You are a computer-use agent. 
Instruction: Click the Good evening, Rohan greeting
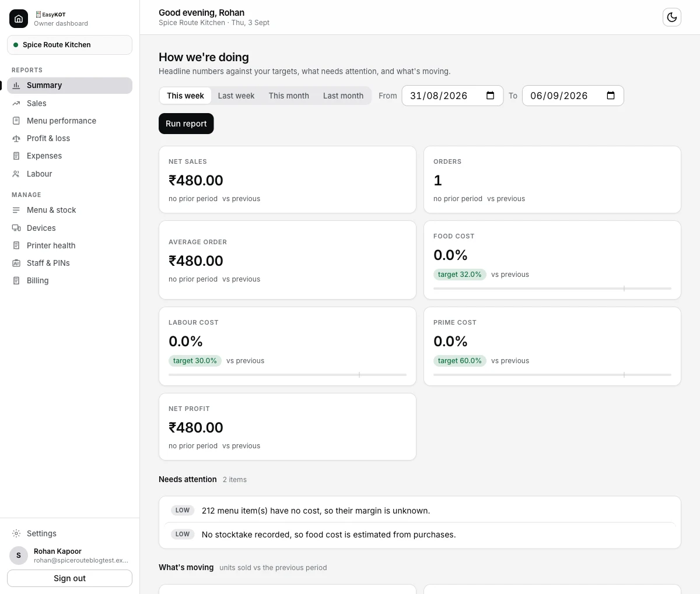coord(202,13)
